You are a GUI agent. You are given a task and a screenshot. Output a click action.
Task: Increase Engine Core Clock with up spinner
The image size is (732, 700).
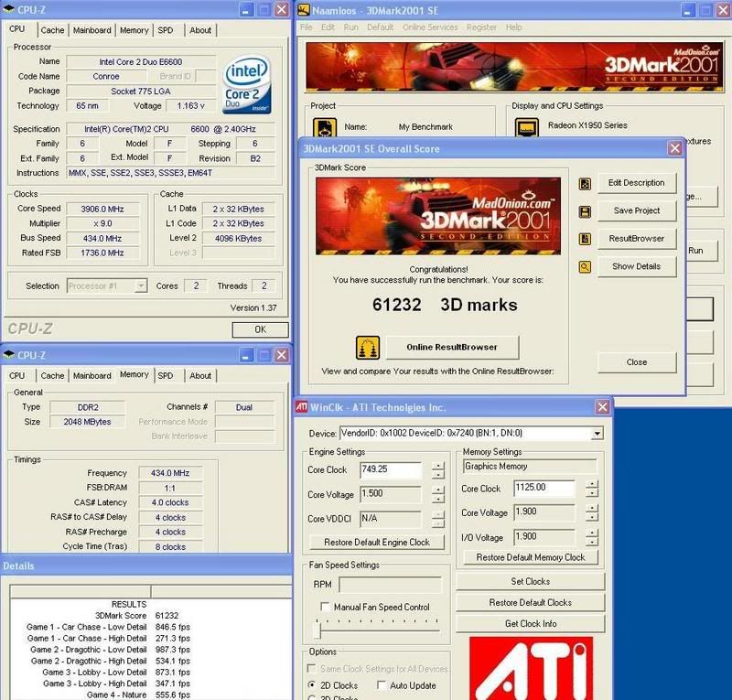tap(438, 466)
